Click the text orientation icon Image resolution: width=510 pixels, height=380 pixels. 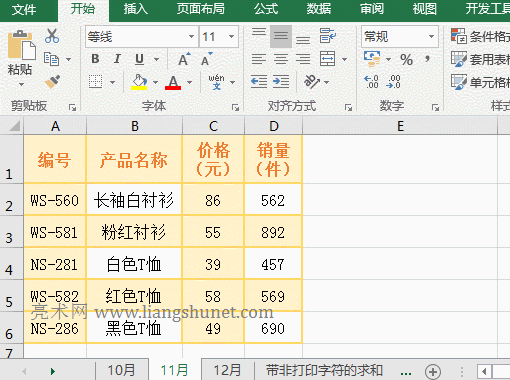(312, 82)
